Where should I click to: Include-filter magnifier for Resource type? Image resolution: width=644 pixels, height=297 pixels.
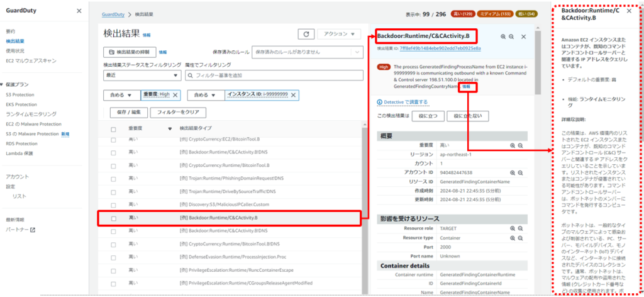pyautogui.click(x=513, y=238)
